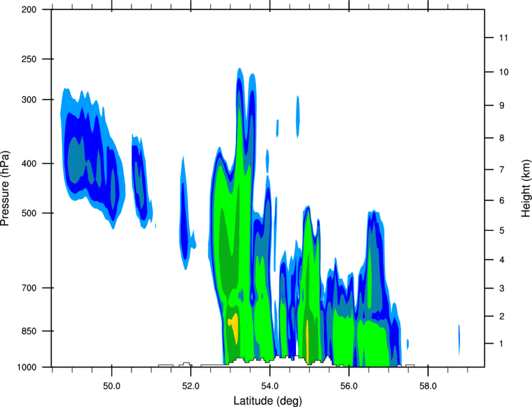The image size is (532, 407).
Task: Click the Pressure (hPa) axis title
Action: pyautogui.click(x=5, y=188)
